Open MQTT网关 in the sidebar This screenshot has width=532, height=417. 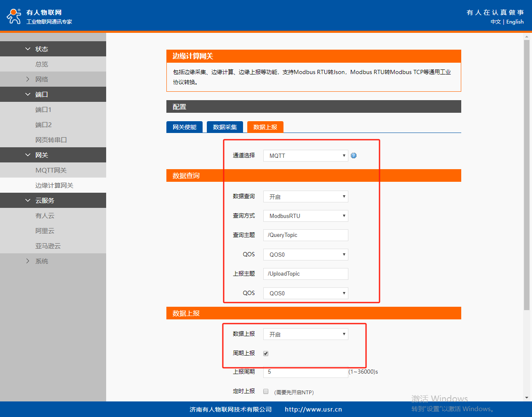(51, 170)
